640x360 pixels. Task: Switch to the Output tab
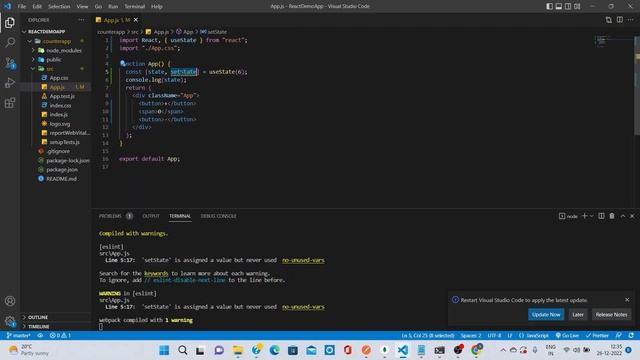click(x=151, y=216)
